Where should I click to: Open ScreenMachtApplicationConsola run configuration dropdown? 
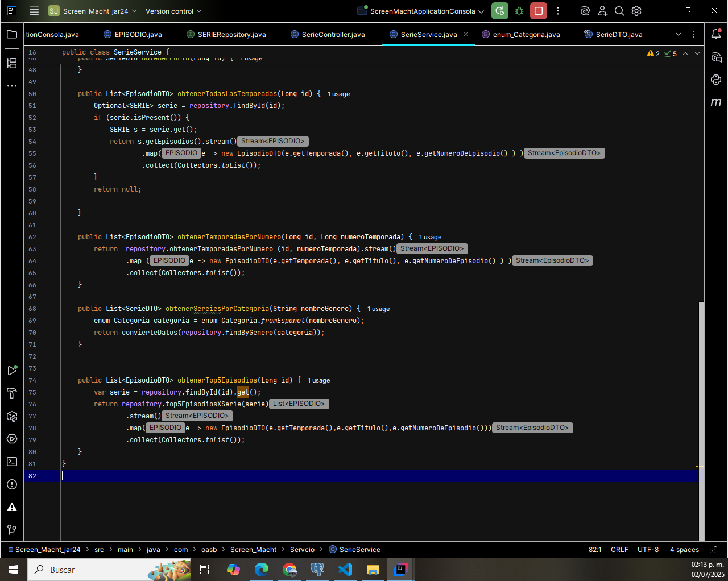click(421, 11)
